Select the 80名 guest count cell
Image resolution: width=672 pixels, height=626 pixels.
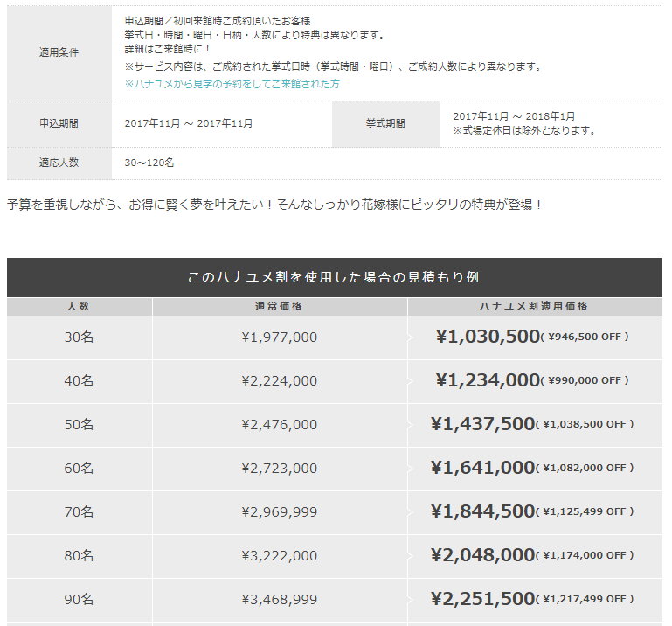click(x=80, y=556)
